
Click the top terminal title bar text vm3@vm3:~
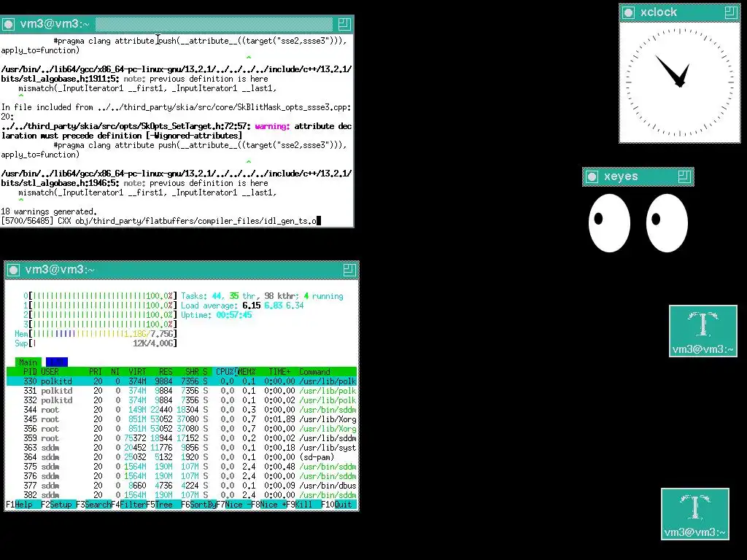(55, 24)
